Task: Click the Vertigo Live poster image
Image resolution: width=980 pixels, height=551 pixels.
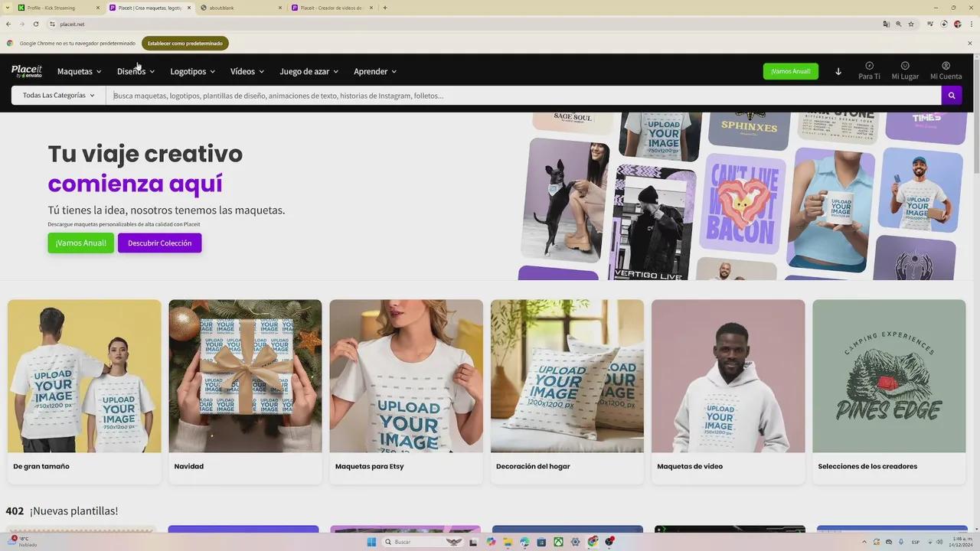Action: (x=655, y=222)
